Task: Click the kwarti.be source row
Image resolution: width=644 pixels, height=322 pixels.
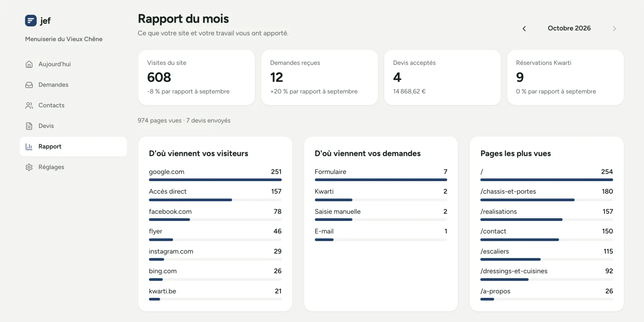Action: click(215, 294)
